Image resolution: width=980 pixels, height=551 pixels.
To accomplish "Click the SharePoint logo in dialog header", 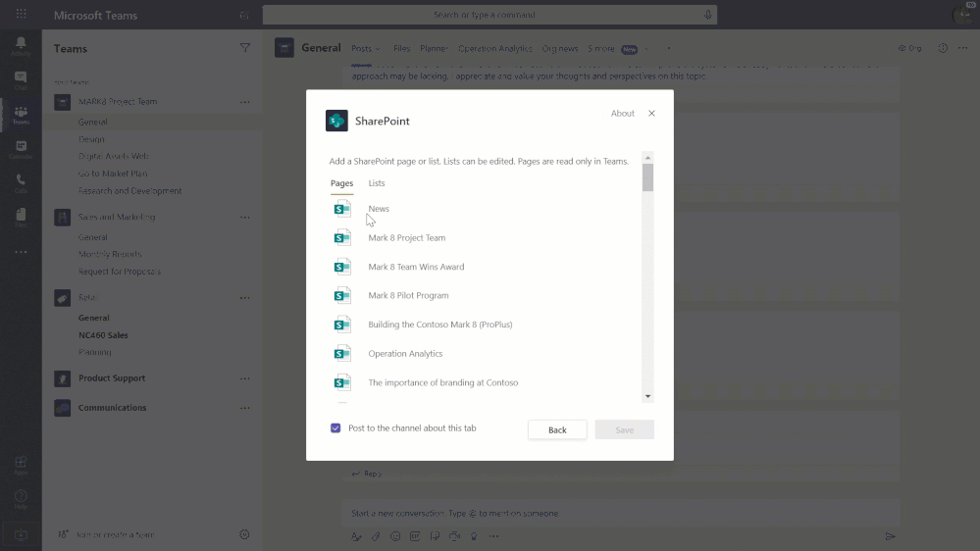I will point(336,121).
